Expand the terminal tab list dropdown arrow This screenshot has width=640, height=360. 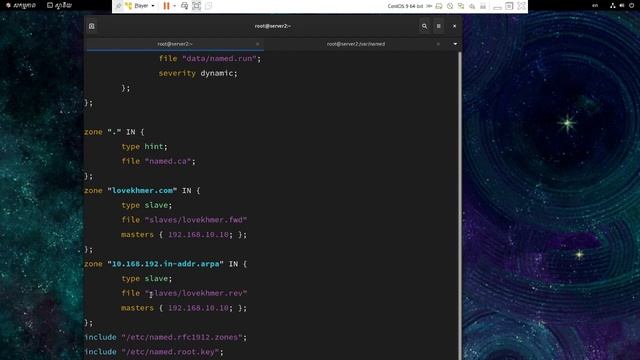click(x=455, y=44)
